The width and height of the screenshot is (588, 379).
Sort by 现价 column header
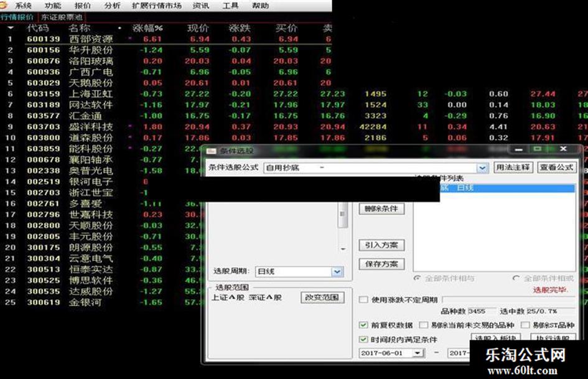[198, 28]
